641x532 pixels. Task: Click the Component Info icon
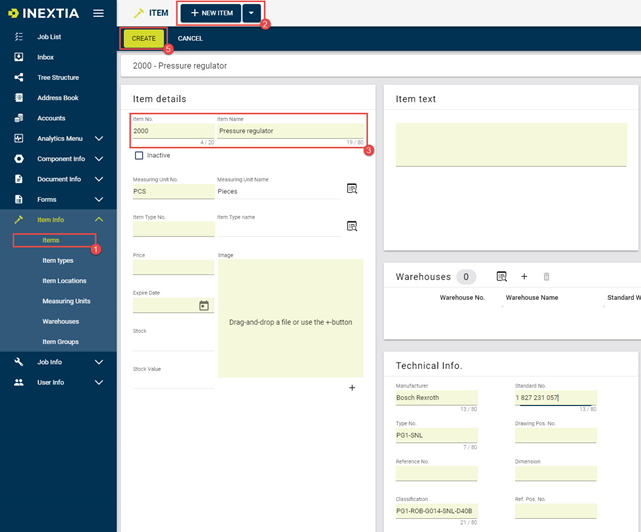click(x=19, y=159)
